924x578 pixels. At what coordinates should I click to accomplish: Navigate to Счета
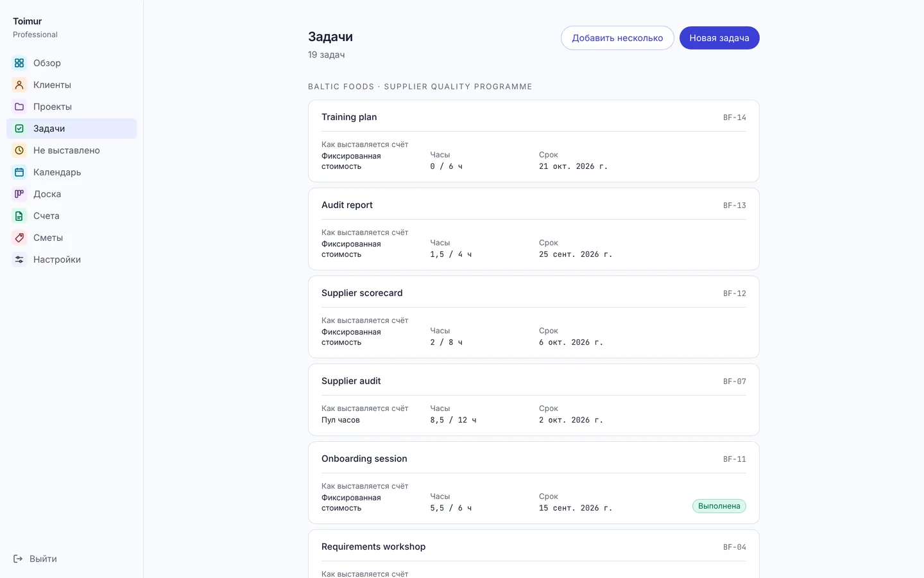click(x=72, y=216)
